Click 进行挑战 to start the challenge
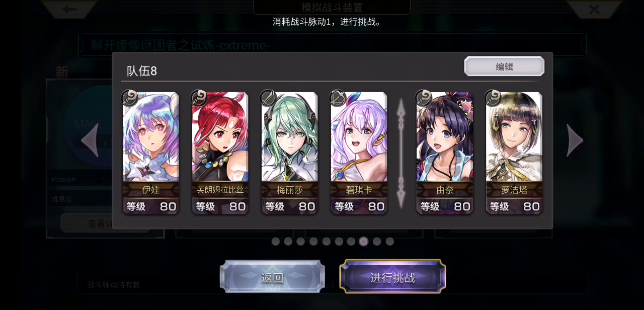 coord(392,277)
